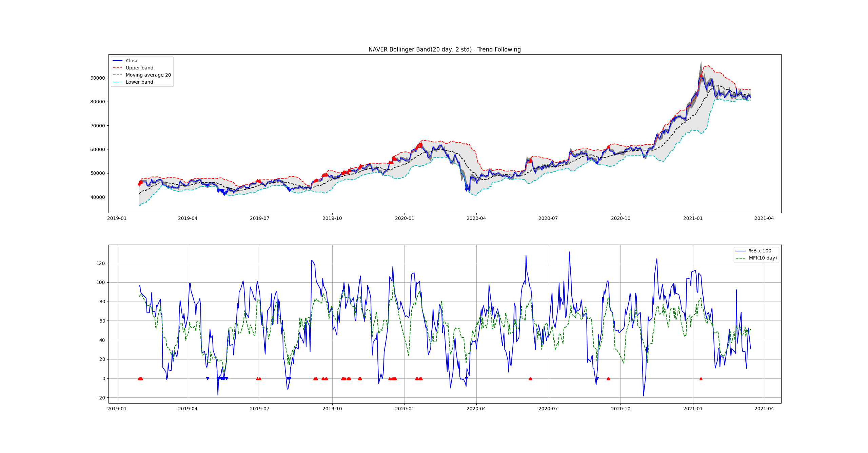Click the −20 y-axis label in the lower chart

100,398
